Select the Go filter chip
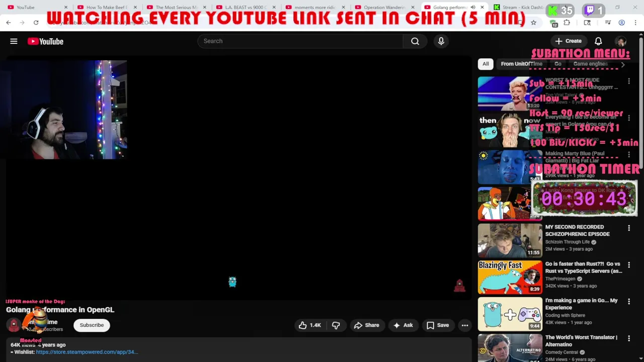 (558, 64)
